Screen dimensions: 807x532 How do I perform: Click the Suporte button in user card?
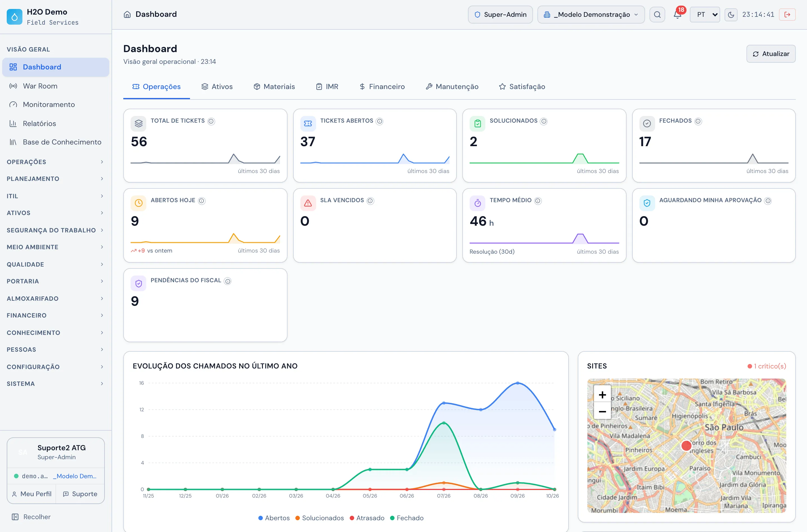pyautogui.click(x=80, y=494)
